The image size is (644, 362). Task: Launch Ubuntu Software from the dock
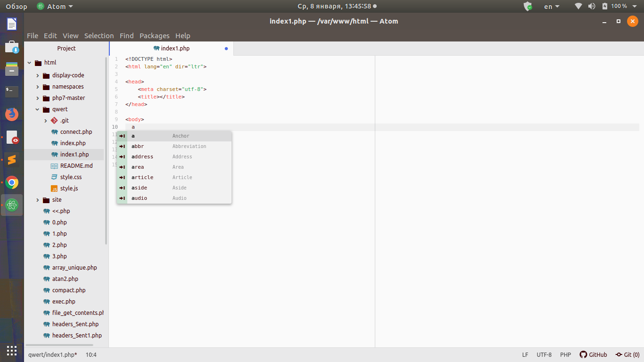(12, 47)
